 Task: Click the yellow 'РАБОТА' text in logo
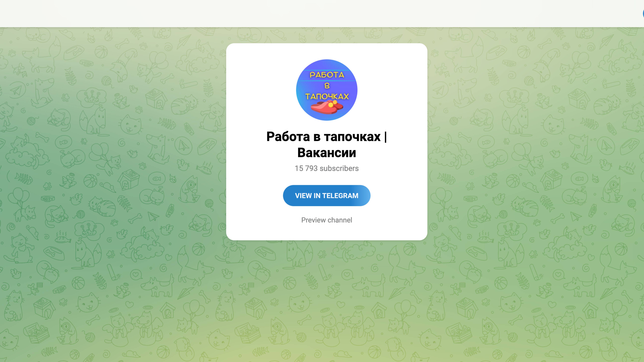327,75
